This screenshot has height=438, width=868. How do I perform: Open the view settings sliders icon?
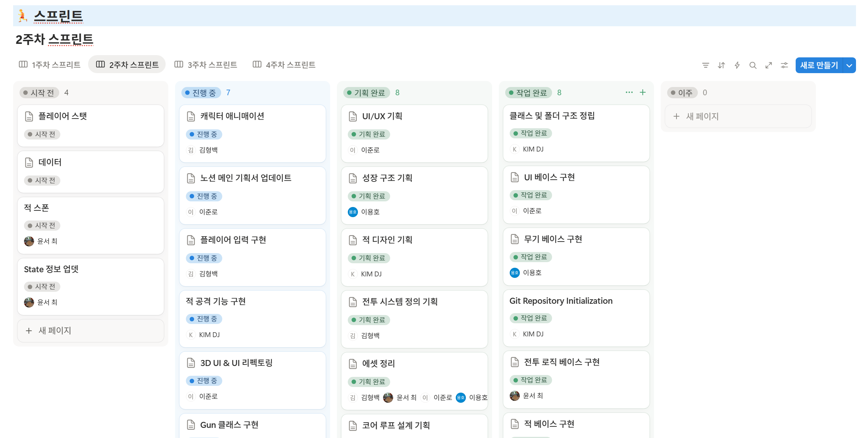tap(784, 65)
